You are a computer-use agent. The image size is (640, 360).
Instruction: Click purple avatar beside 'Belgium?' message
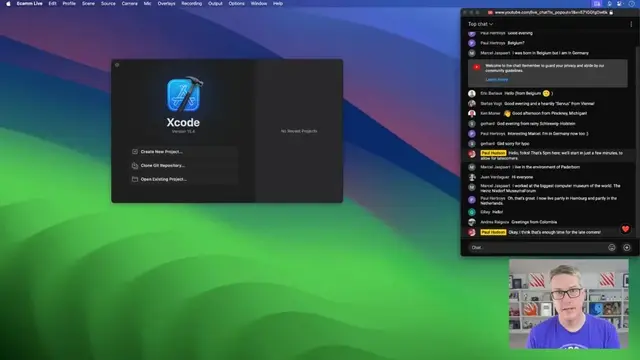pyautogui.click(x=472, y=43)
